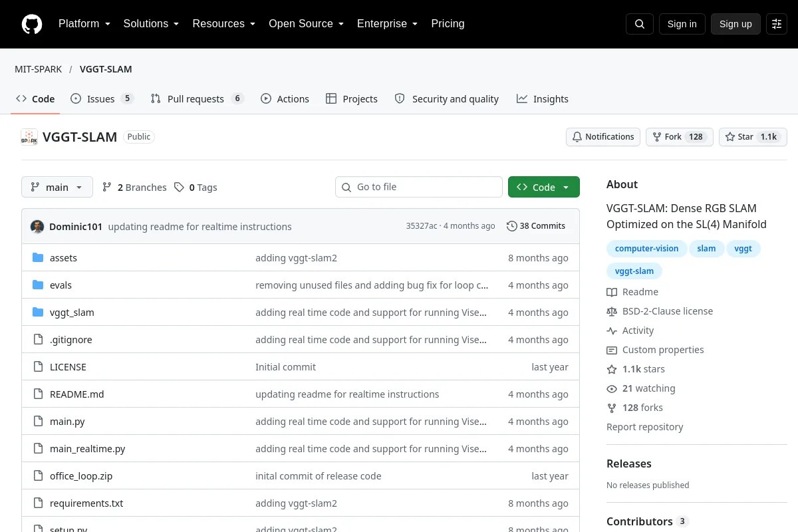Open Readme link in About
This screenshot has width=798, height=532.
coord(632,292)
